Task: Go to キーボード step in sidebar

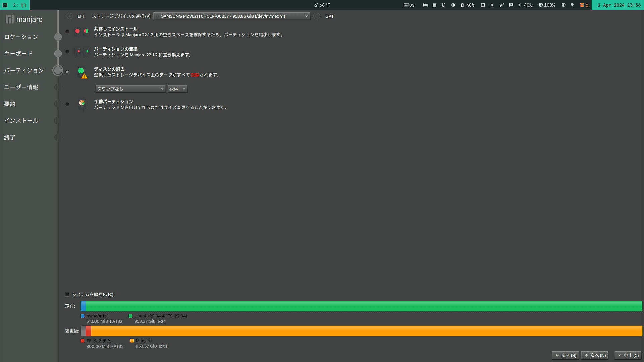Action: tap(18, 54)
